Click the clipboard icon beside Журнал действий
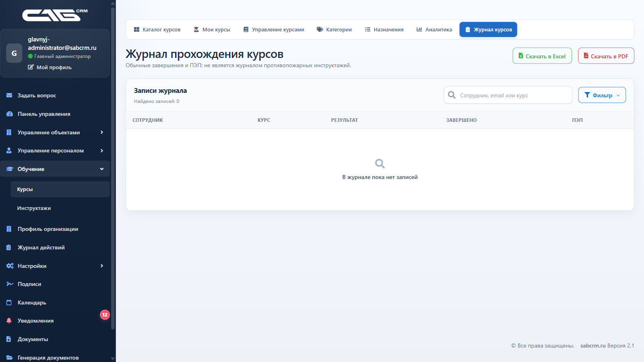This screenshot has width=644, height=362. [x=9, y=247]
